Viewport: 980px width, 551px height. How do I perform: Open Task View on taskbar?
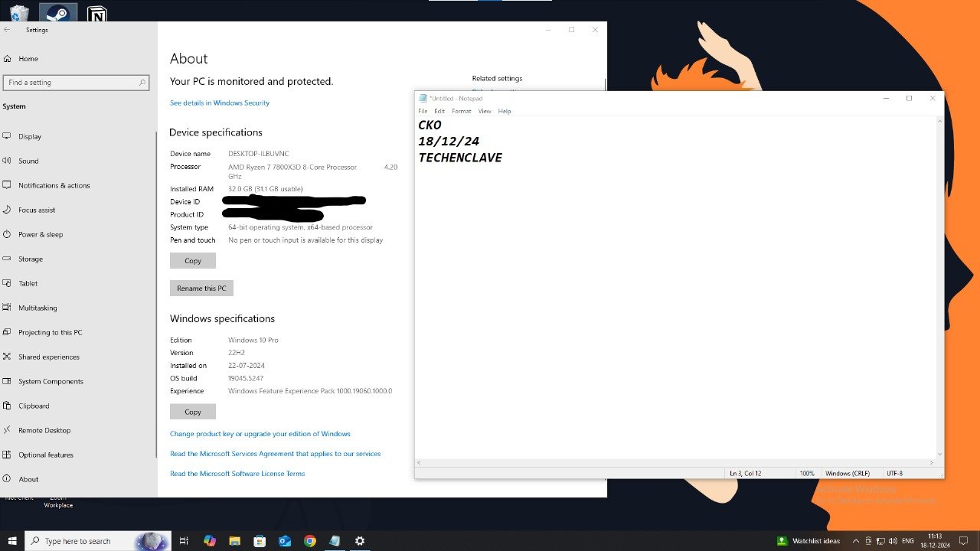click(184, 541)
